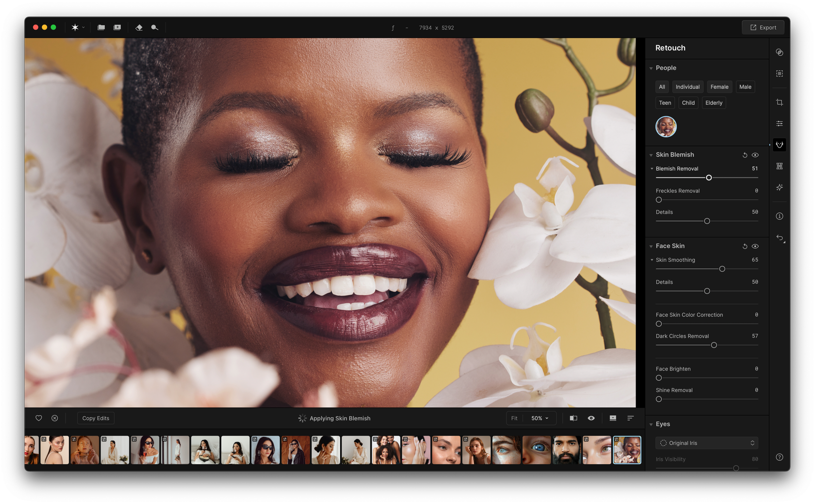
Task: Click the Export button
Action: coord(763,27)
